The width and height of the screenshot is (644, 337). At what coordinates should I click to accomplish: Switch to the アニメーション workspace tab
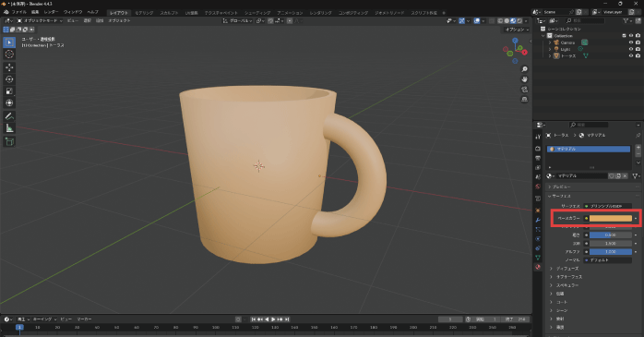[x=290, y=13]
